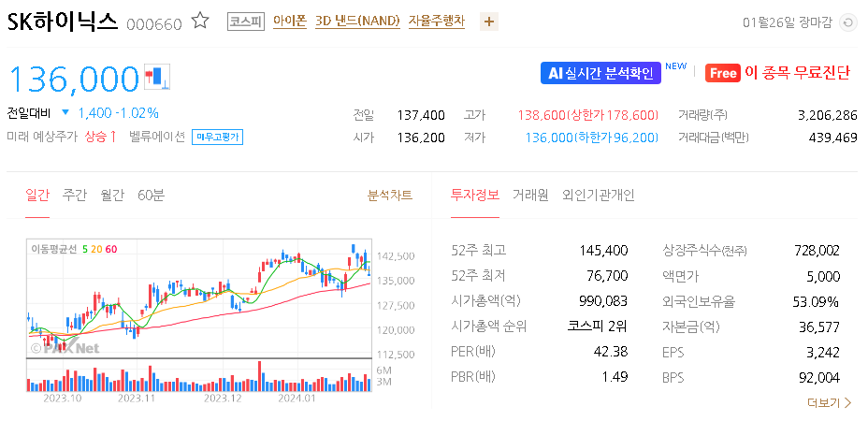Select the 거래원 tab
868x421 pixels.
[x=530, y=195]
